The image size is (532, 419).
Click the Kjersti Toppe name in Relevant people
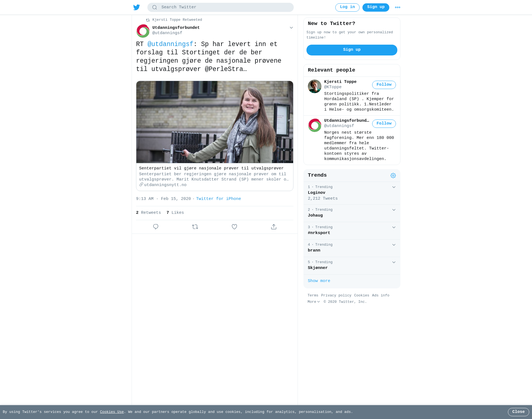click(340, 82)
